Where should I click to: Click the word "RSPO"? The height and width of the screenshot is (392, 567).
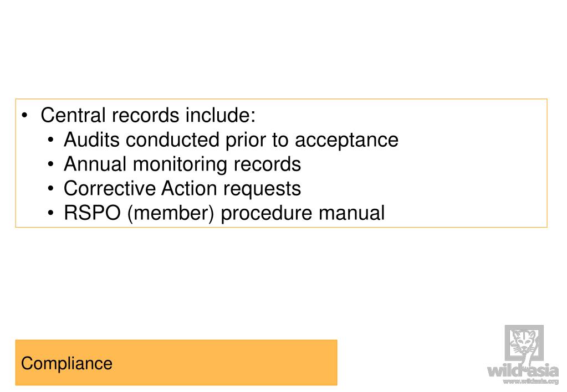click(x=92, y=213)
